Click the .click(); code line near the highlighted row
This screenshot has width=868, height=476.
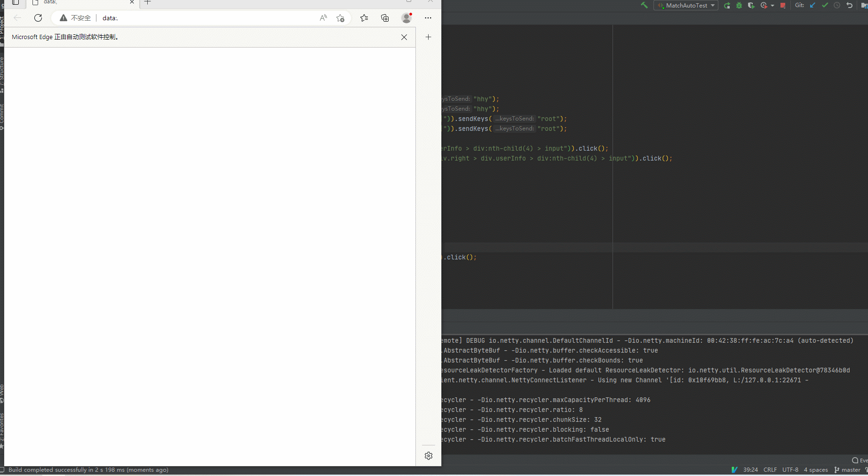pos(460,257)
